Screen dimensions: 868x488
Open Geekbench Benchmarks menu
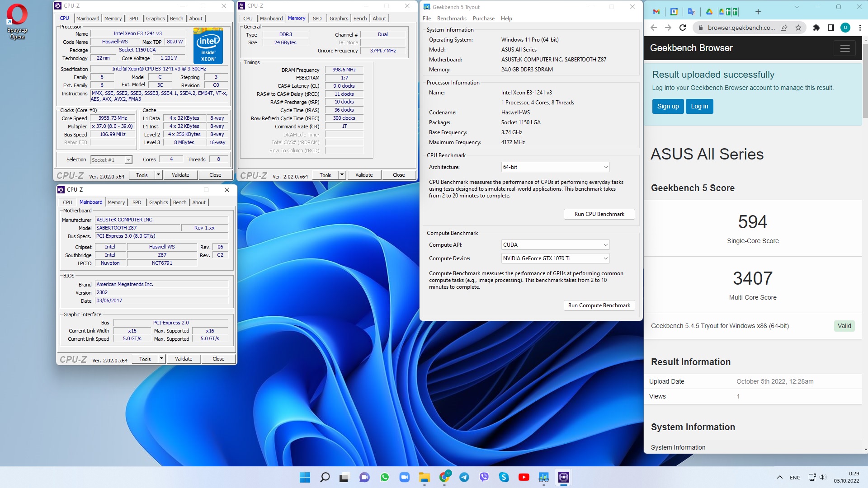click(x=452, y=19)
